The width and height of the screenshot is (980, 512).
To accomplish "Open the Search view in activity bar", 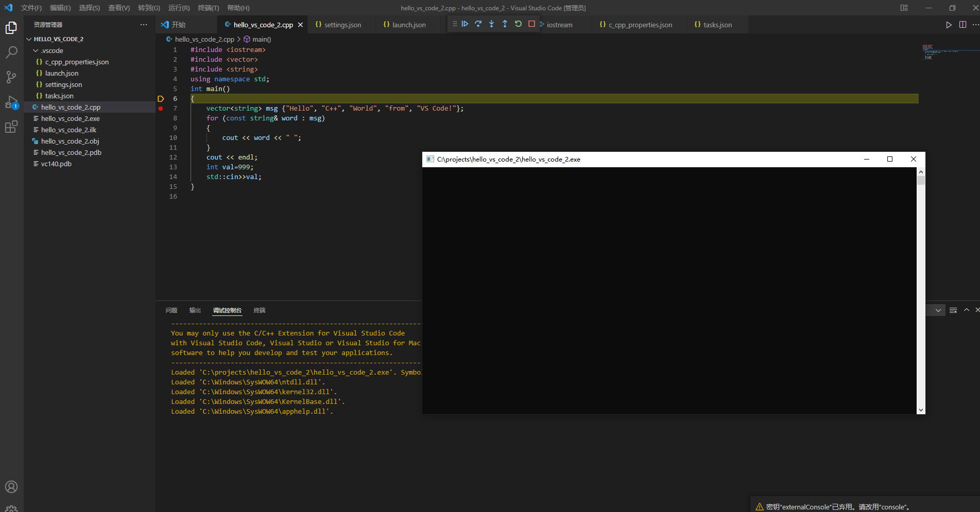I will click(x=11, y=52).
